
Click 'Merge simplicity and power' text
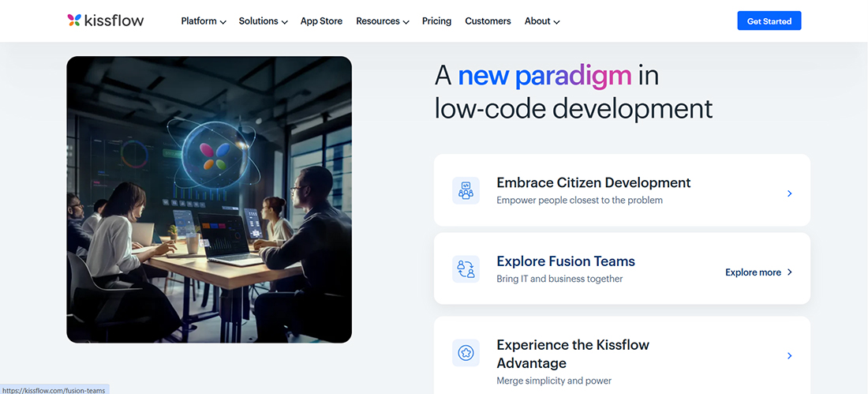click(x=554, y=381)
